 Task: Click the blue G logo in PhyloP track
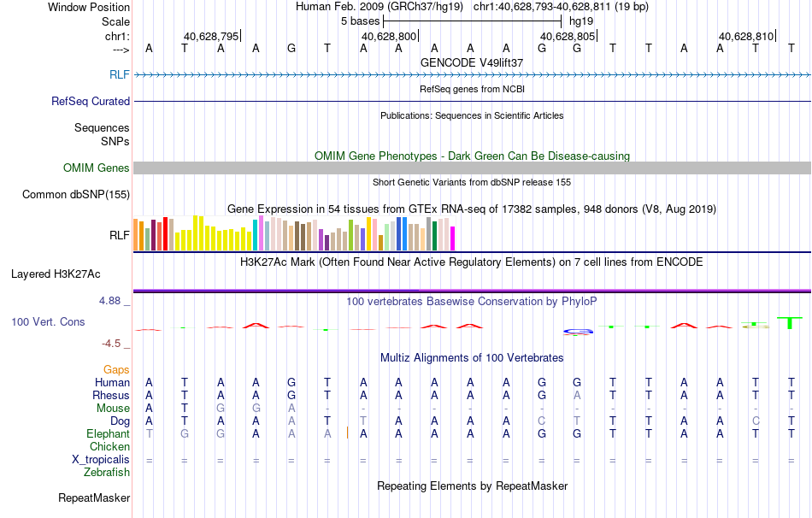(578, 332)
